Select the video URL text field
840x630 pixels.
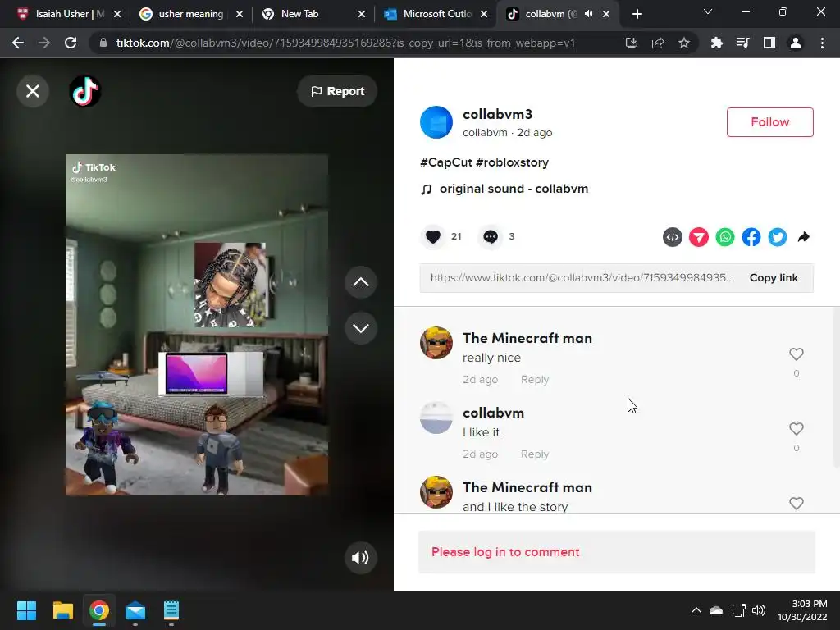click(x=582, y=277)
